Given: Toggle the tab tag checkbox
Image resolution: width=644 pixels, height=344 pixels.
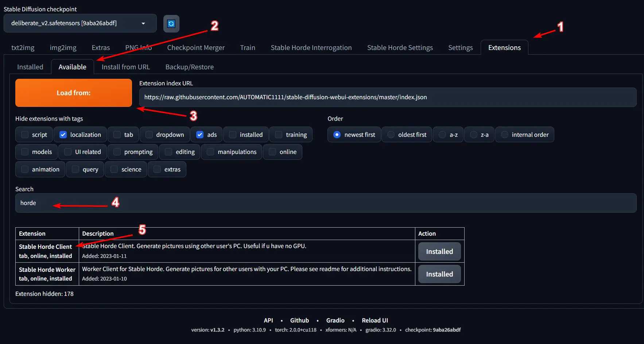Looking at the screenshot, I should coord(117,135).
